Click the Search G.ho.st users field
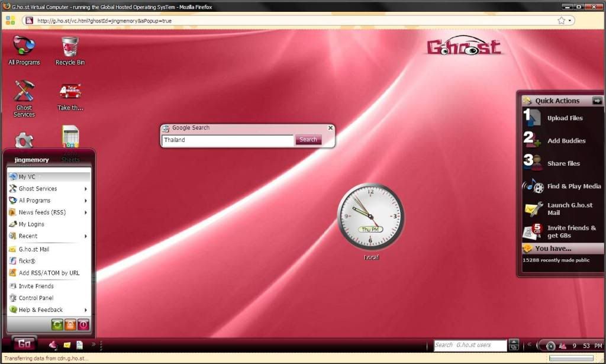The height and width of the screenshot is (364, 606). [x=470, y=345]
